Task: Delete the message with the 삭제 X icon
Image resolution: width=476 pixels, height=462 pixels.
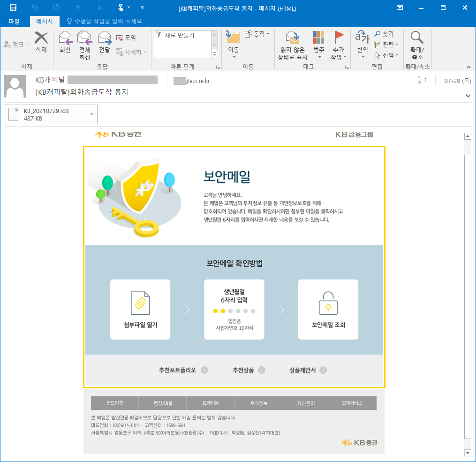Action: pos(41,42)
